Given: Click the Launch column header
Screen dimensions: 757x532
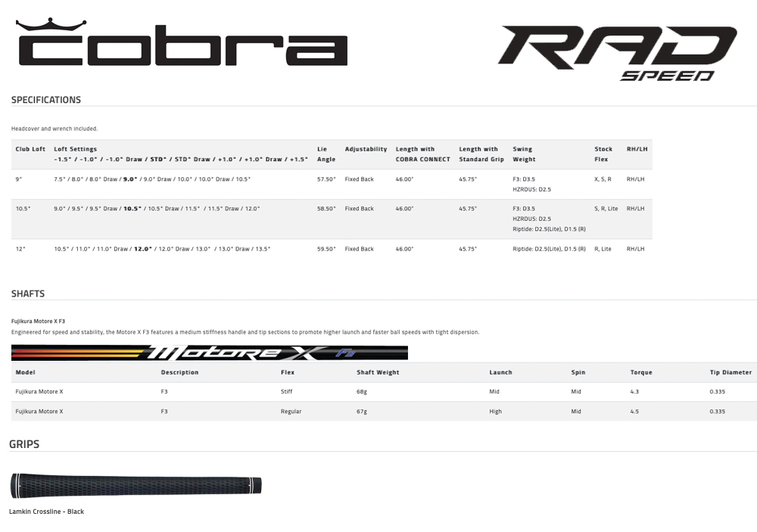Looking at the screenshot, I should [500, 372].
